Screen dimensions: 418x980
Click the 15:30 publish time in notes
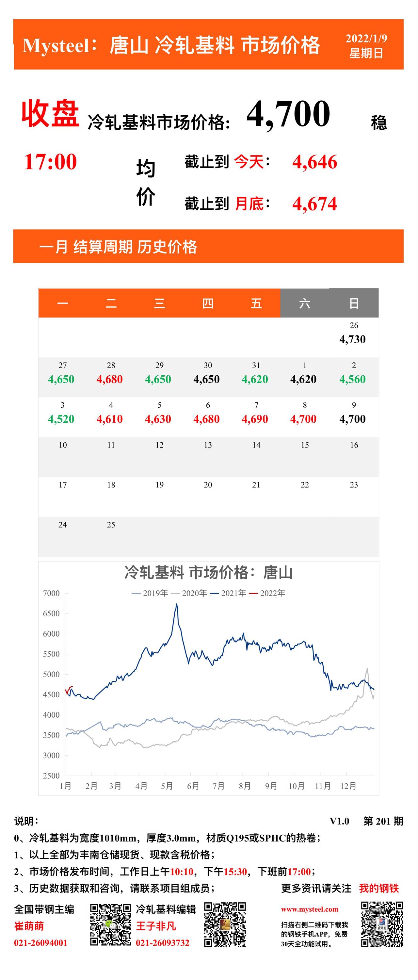coord(235,872)
